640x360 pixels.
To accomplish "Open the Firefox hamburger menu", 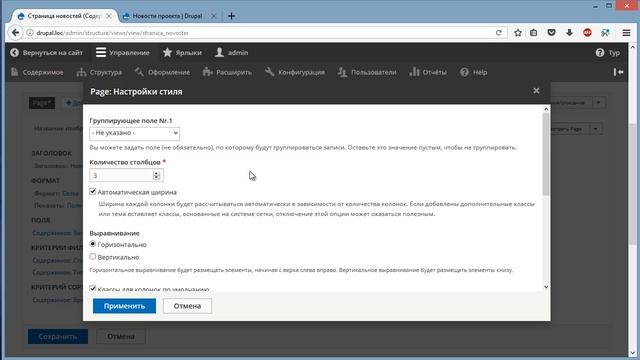I will click(x=627, y=33).
